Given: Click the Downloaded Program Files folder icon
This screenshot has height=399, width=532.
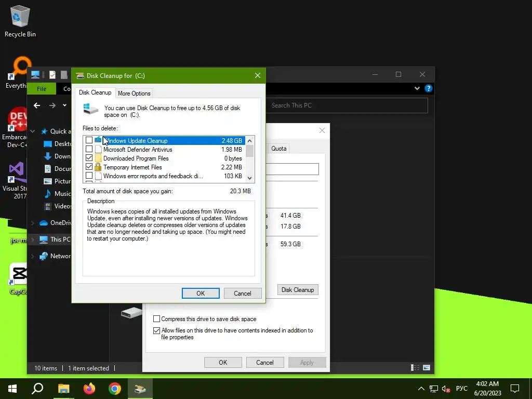Looking at the screenshot, I should click(98, 158).
